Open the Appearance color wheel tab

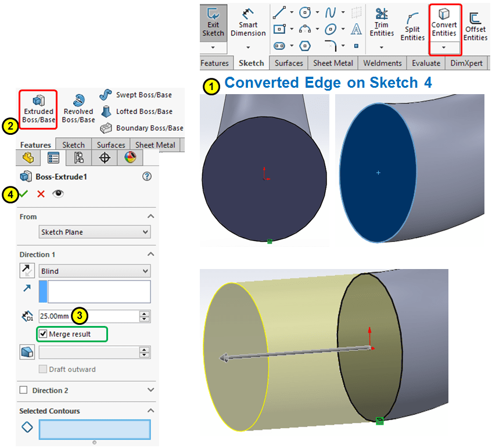pos(130,157)
